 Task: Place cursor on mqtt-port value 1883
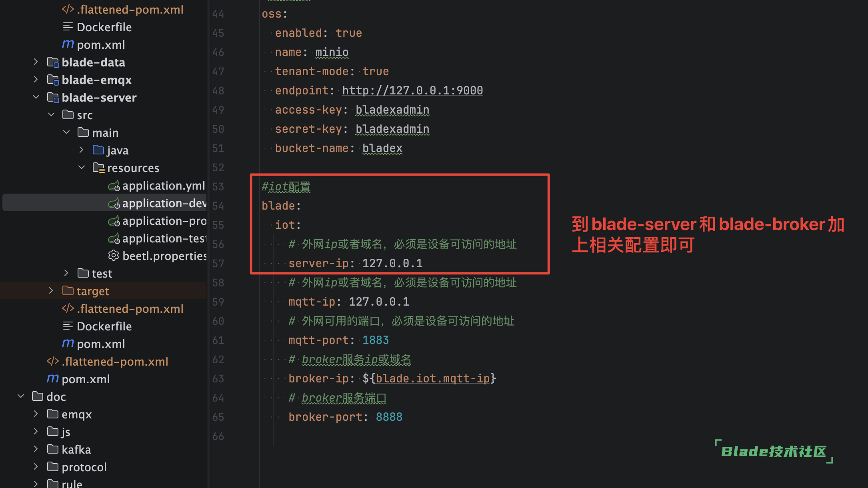coord(375,340)
